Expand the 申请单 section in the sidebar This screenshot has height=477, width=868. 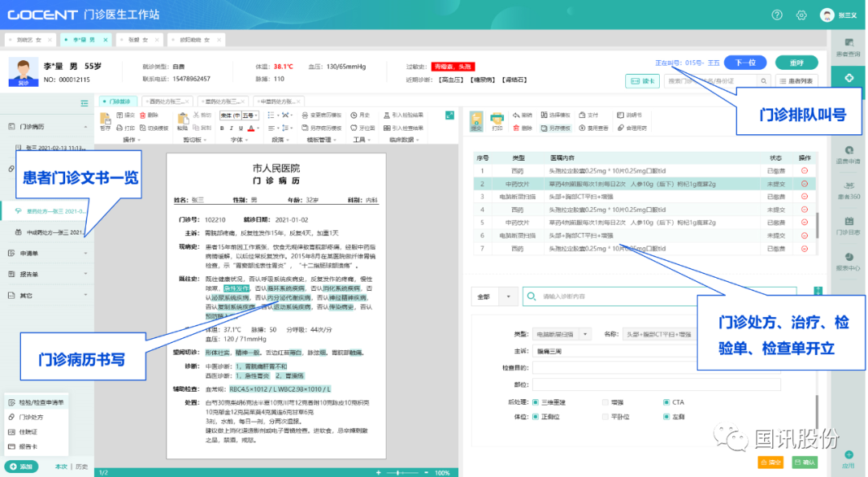pos(86,254)
